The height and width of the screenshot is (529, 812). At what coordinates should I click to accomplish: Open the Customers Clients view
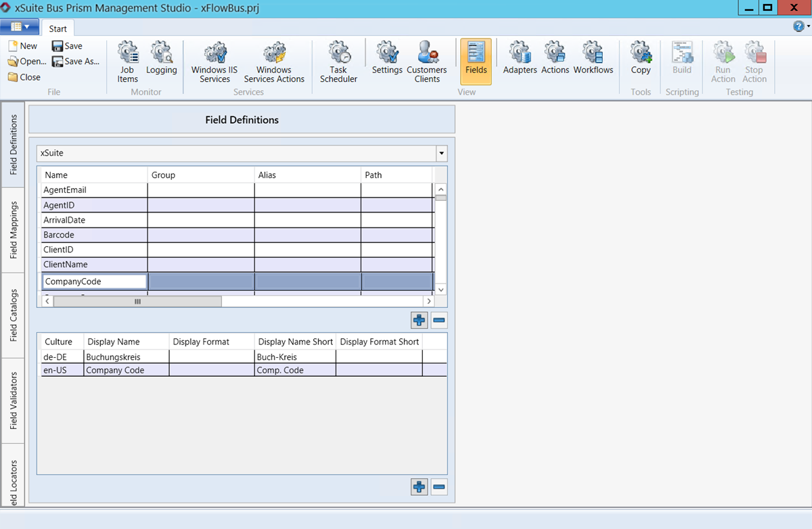(426, 61)
